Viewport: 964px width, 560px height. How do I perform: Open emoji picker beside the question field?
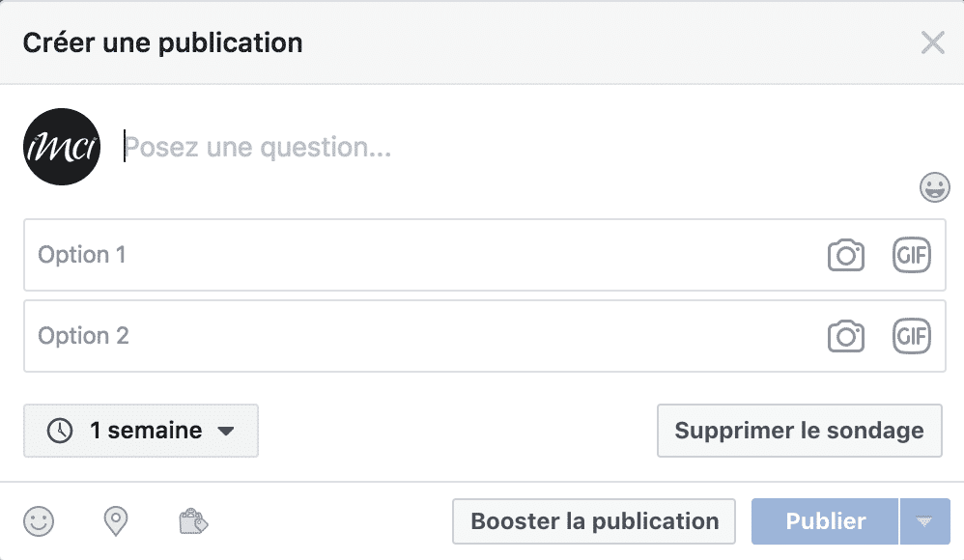pos(934,187)
